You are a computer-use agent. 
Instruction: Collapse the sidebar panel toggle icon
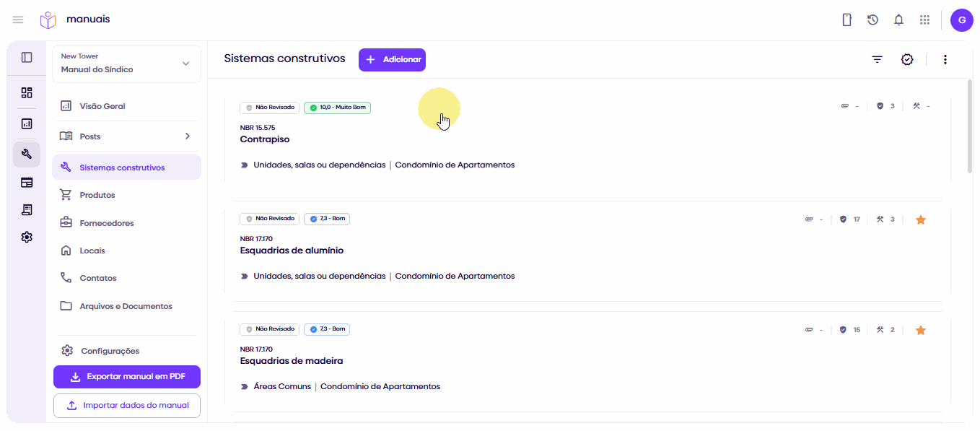click(x=27, y=57)
